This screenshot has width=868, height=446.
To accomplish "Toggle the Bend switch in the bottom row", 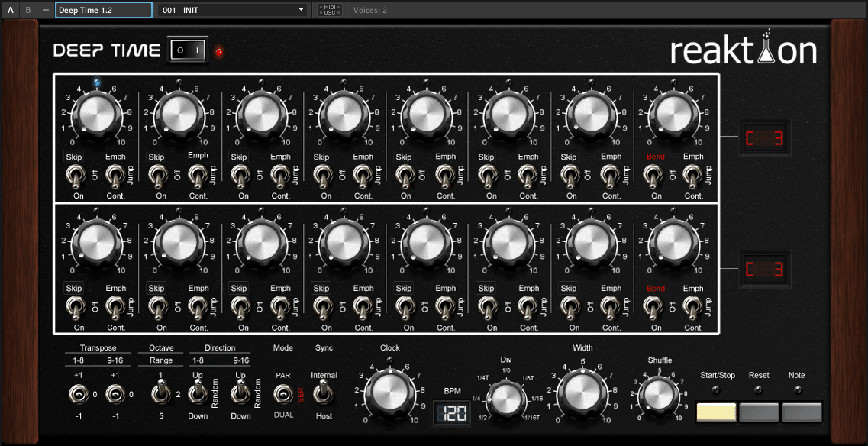I will click(651, 308).
